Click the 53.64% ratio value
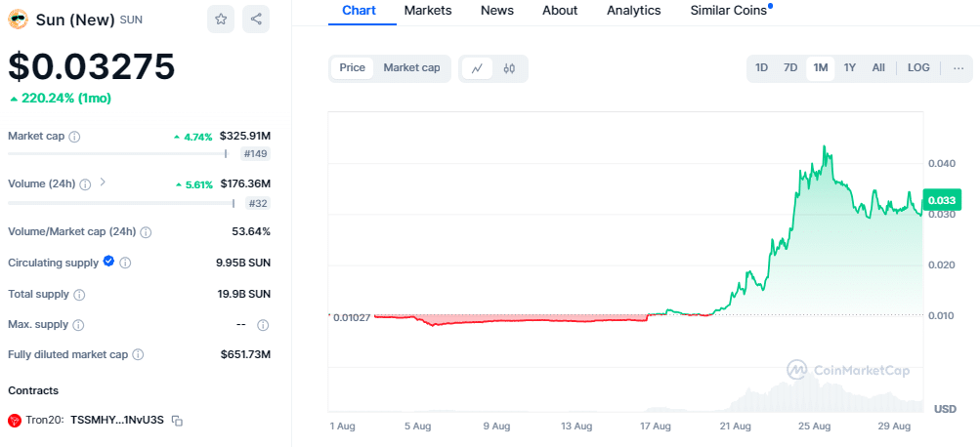This screenshot has width=980, height=447. pos(251,231)
